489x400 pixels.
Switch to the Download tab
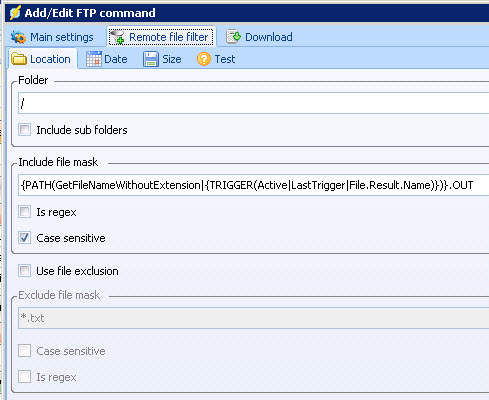[x=259, y=37]
